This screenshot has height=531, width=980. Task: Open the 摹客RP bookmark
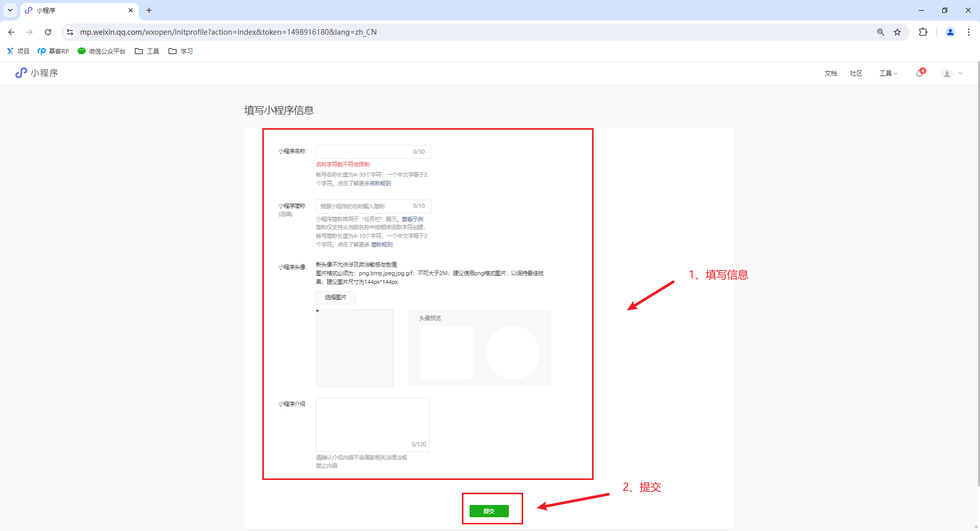[53, 51]
